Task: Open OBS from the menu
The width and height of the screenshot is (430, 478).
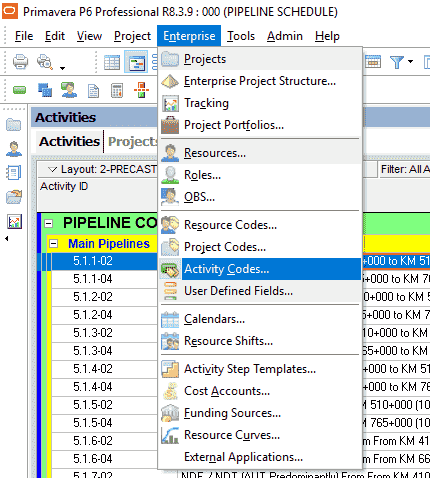Action: [x=260, y=197]
